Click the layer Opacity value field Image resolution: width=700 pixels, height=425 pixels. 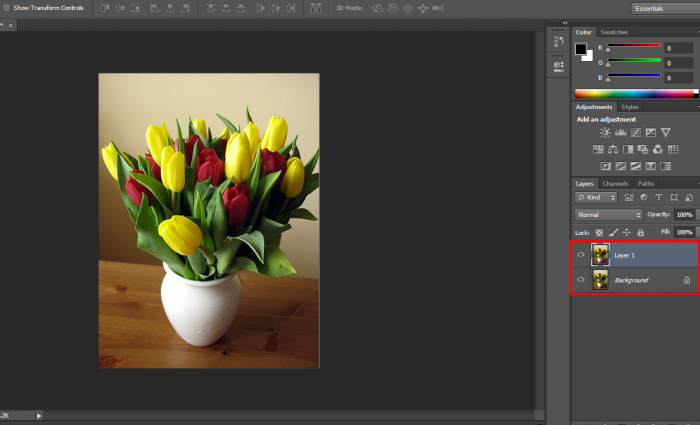pyautogui.click(x=684, y=215)
